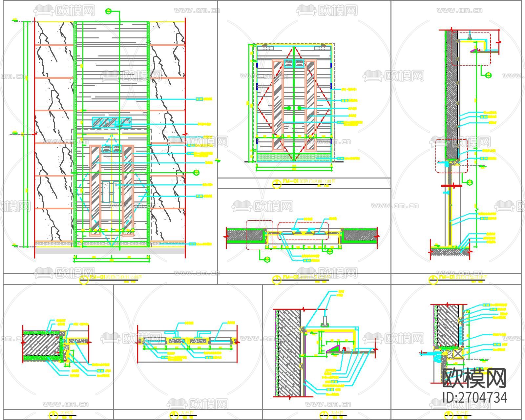The width and height of the screenshot is (525, 420).
Task: Click the FM-01 title under the marble wall elevation
Action: [111, 278]
